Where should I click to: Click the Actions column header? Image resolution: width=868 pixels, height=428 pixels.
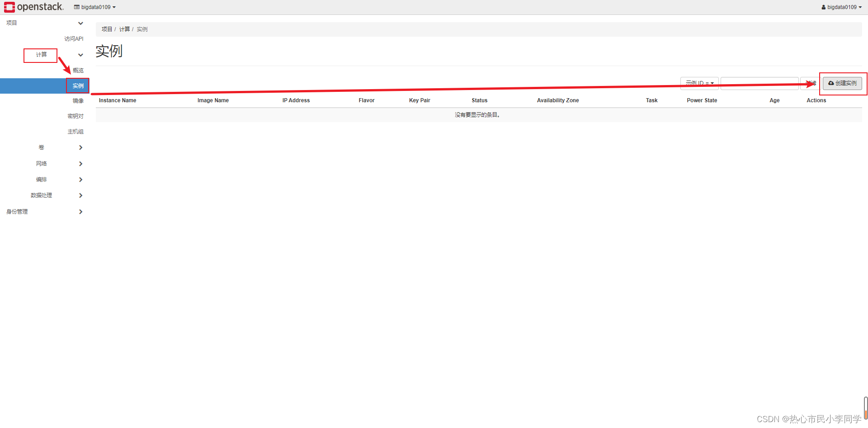(x=816, y=100)
